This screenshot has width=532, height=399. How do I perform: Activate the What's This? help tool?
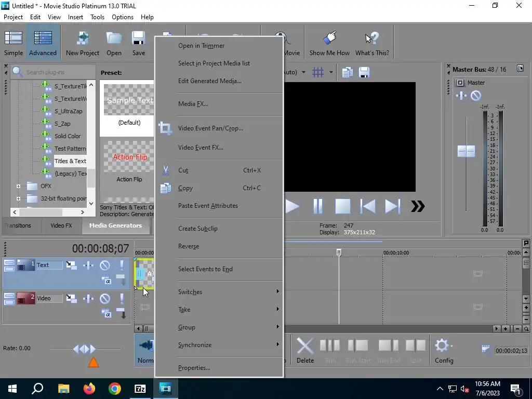372,44
